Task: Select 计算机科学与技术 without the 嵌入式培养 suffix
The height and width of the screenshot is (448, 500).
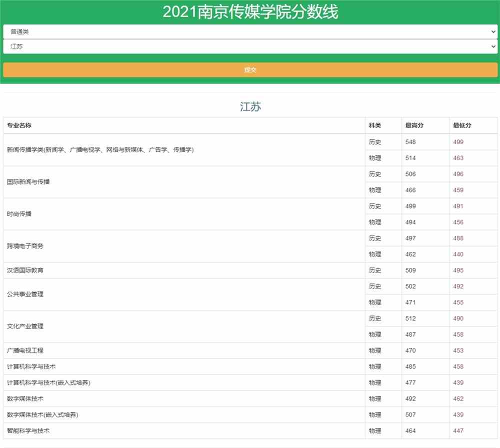Action: click(31, 366)
